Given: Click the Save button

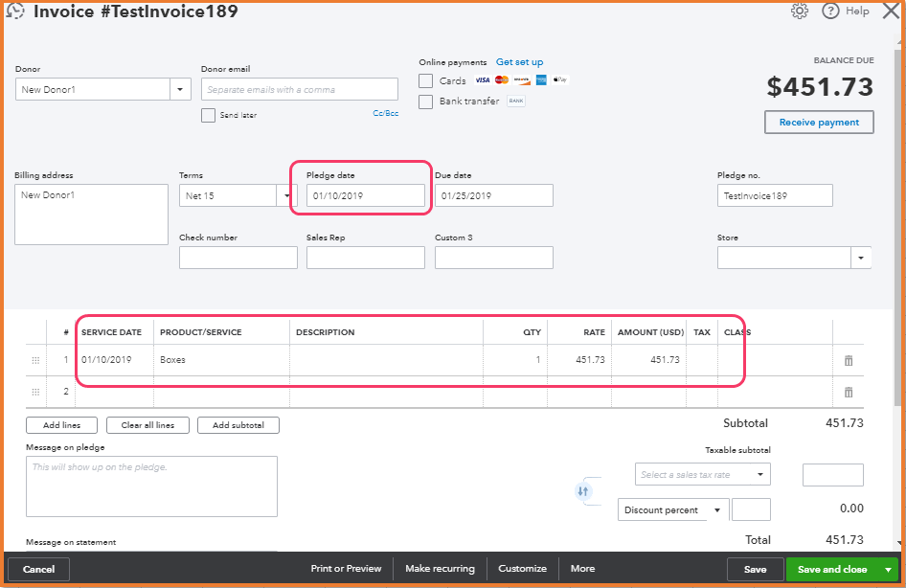Looking at the screenshot, I should point(756,570).
